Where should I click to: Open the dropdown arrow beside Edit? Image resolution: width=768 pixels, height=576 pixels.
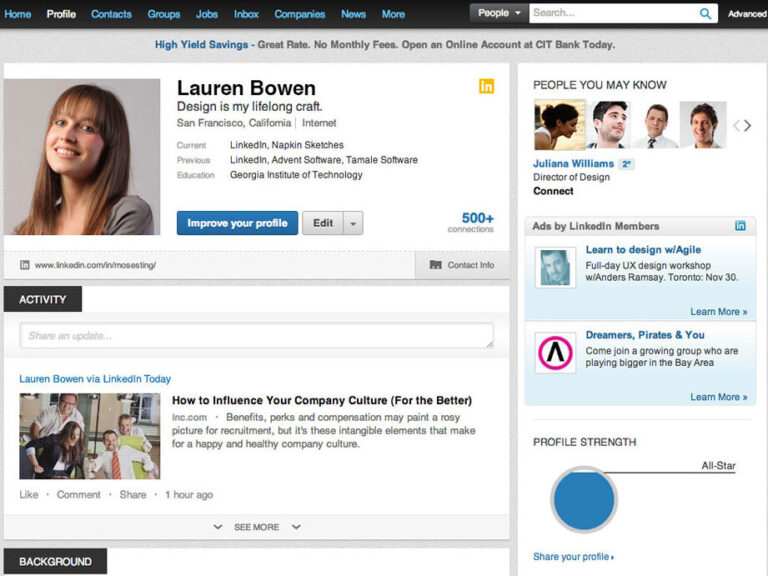[353, 223]
